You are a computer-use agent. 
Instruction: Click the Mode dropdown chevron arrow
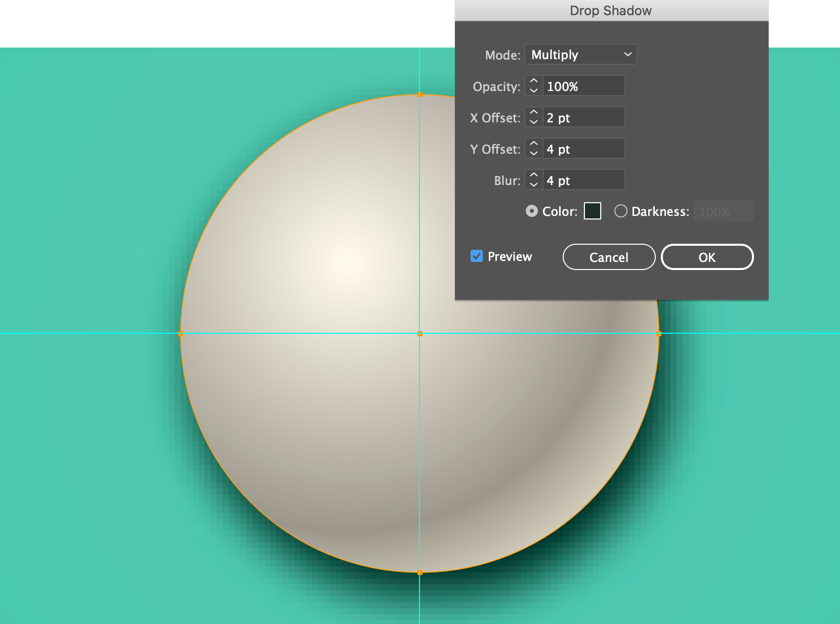pyautogui.click(x=627, y=55)
